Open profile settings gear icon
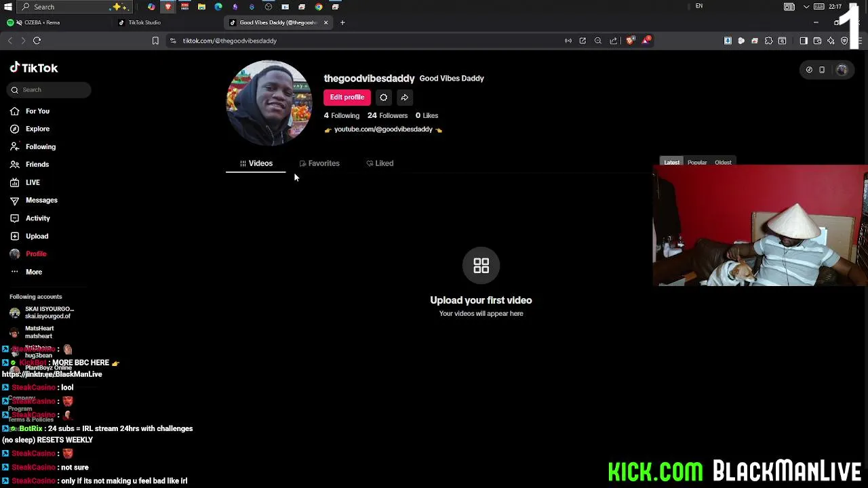This screenshot has width=868, height=488. pos(383,97)
